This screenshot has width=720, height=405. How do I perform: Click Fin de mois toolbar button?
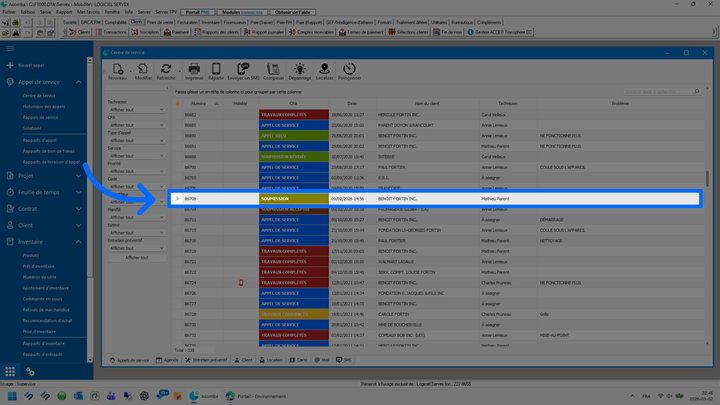(x=448, y=32)
